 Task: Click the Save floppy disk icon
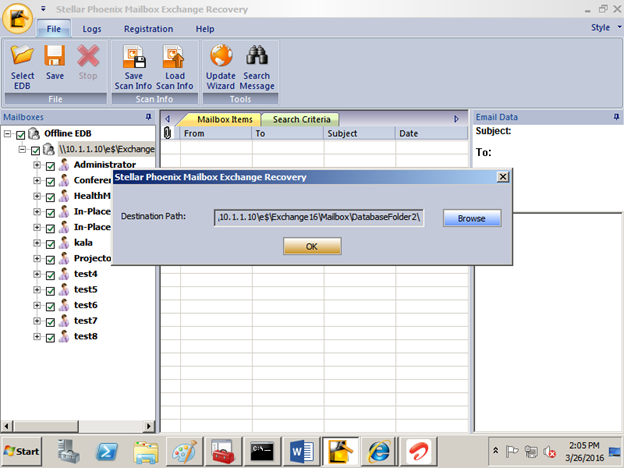point(55,55)
